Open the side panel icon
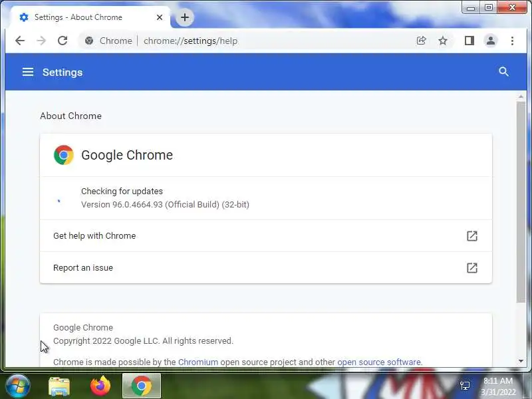 469,41
